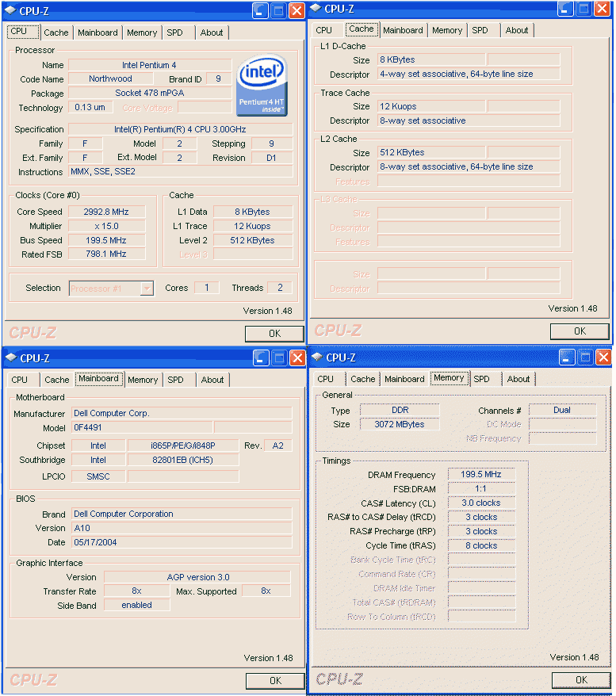Click the BIOS date '05/17/2004'

(x=182, y=542)
